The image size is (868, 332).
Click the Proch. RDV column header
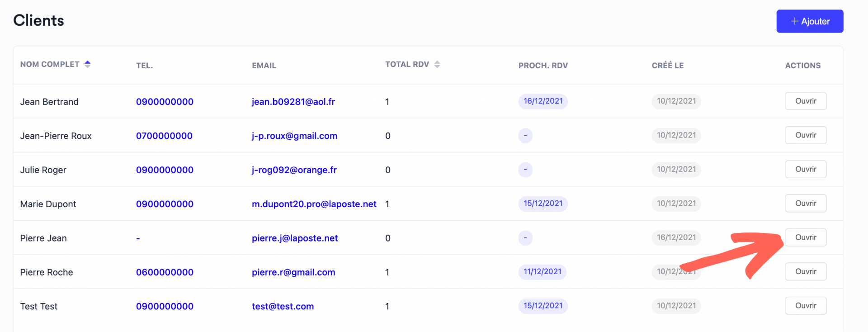pyautogui.click(x=543, y=66)
